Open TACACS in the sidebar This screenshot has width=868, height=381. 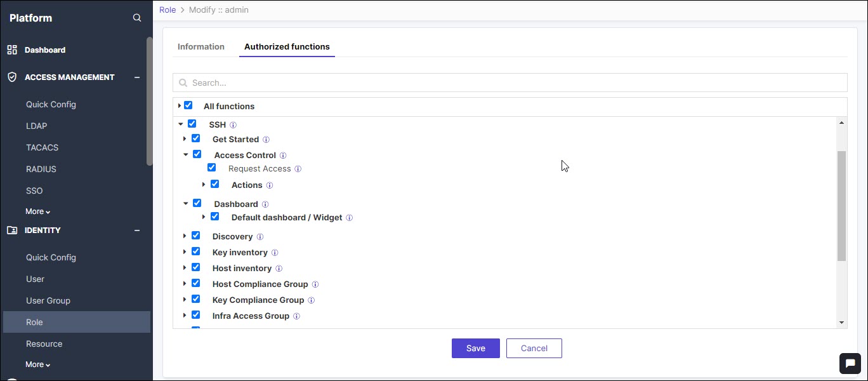[42, 147]
